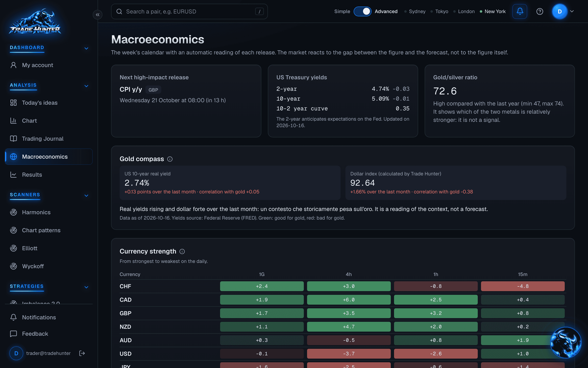Open My account page
Image resolution: width=588 pixels, height=368 pixels.
[49, 65]
